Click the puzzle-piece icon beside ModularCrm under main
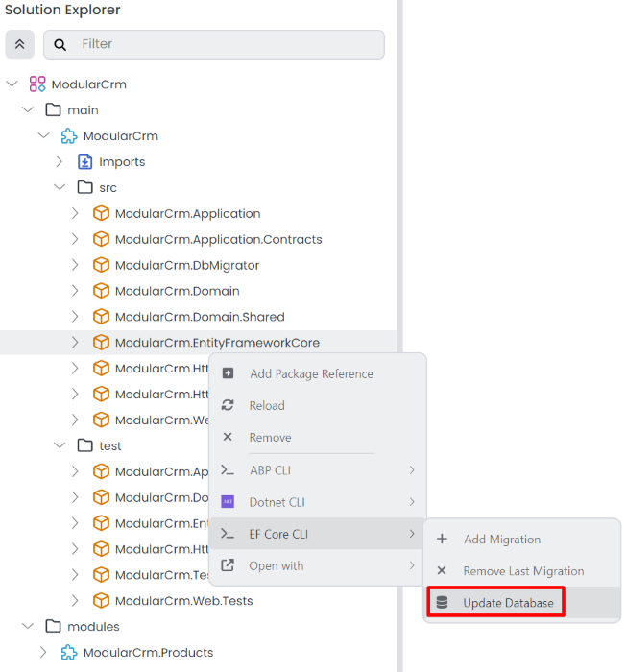Viewport: 626px width, 672px height. click(69, 136)
